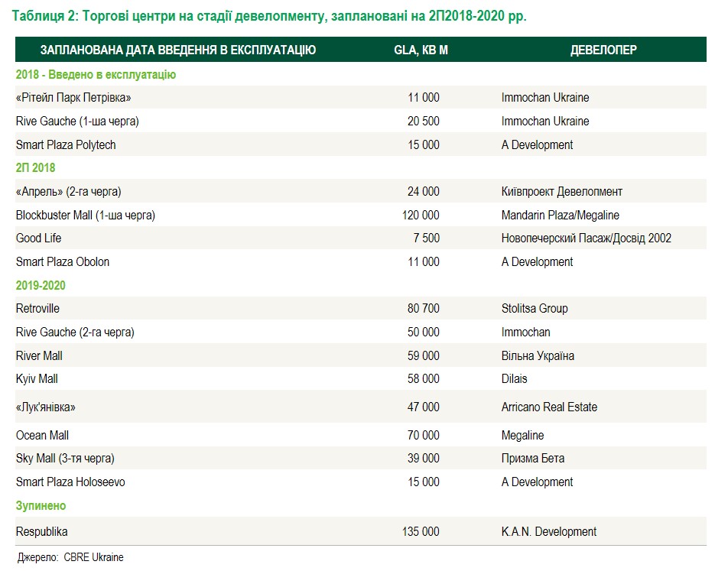Image resolution: width=728 pixels, height=571 pixels.
Task: Click the 'Retroville' row name
Action: tap(37, 309)
